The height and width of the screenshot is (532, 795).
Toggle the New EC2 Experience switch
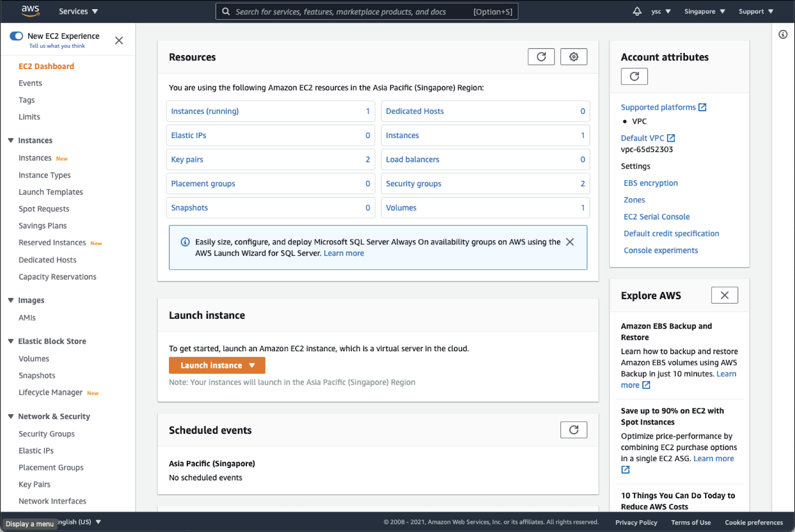(x=16, y=36)
